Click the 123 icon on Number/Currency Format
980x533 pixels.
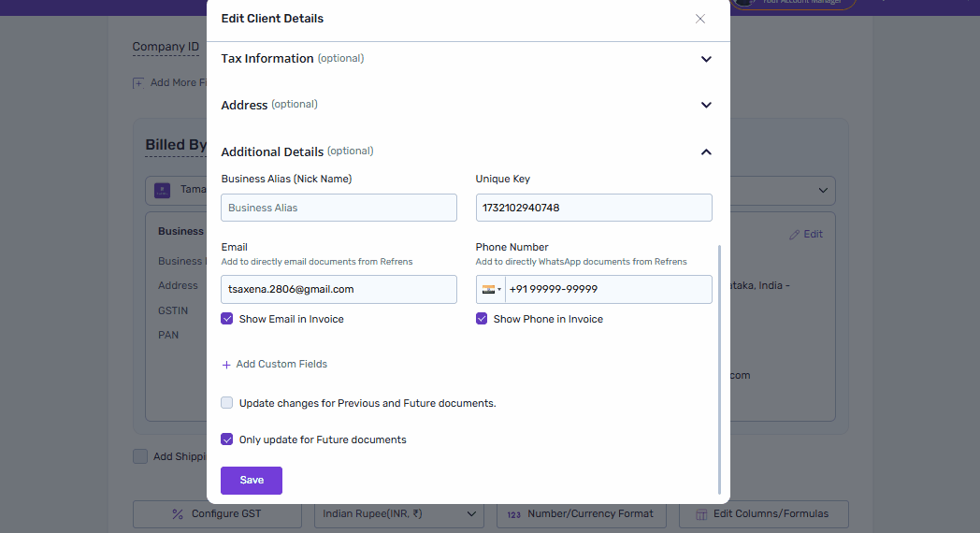pos(513,515)
